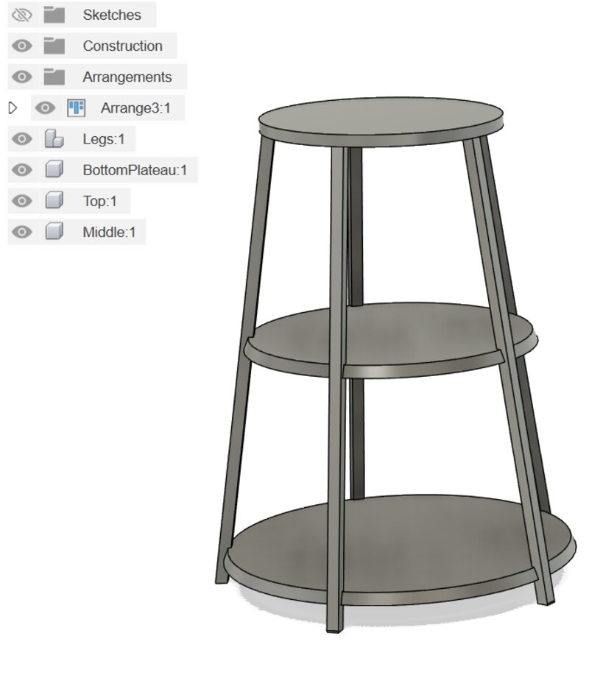
Task: Select the Legs:1 label in browser
Action: [104, 139]
